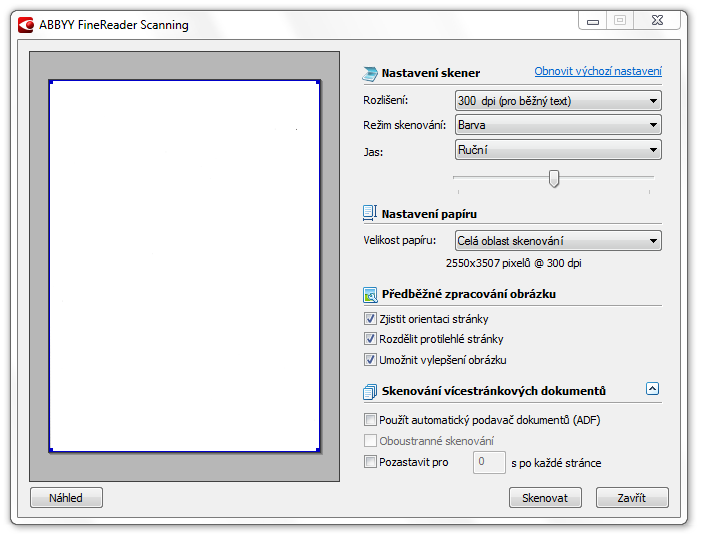The height and width of the screenshot is (540, 702).
Task: Tick the Pozastavit pro checkbox
Action: click(370, 462)
